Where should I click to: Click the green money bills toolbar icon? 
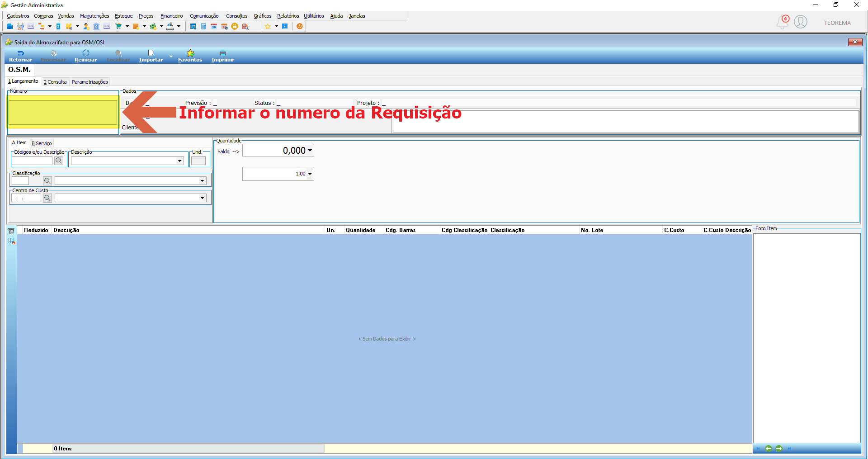[x=153, y=26]
